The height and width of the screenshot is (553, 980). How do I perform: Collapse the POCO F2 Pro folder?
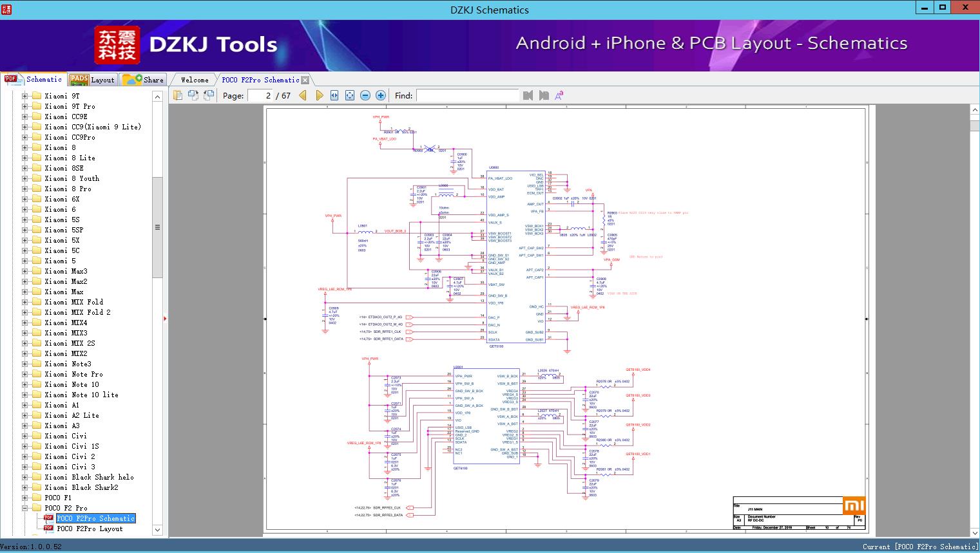[x=25, y=508]
